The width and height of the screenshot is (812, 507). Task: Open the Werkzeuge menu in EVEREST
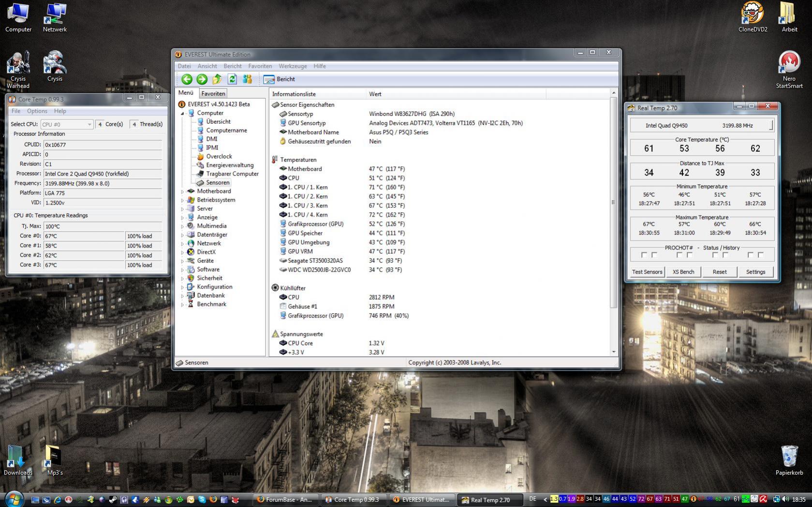pyautogui.click(x=293, y=66)
